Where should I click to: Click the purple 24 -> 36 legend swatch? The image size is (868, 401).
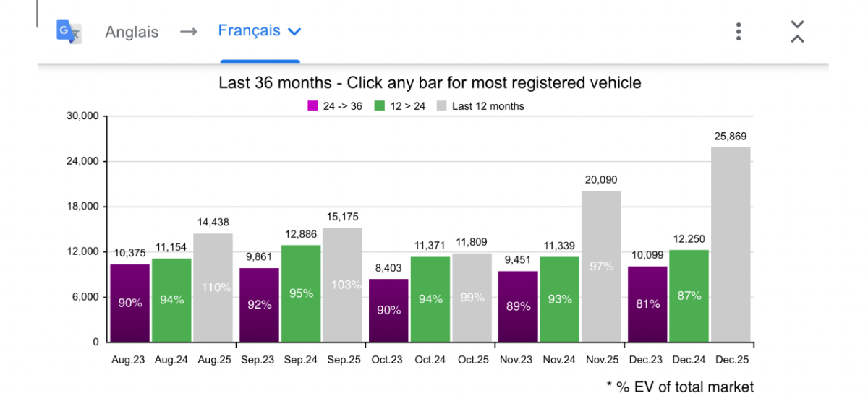312,106
